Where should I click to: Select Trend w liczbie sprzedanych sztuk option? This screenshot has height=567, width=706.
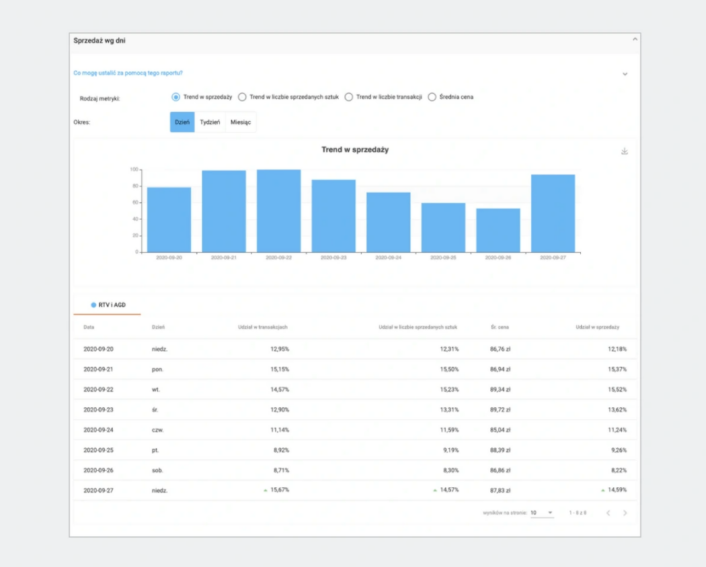click(242, 97)
